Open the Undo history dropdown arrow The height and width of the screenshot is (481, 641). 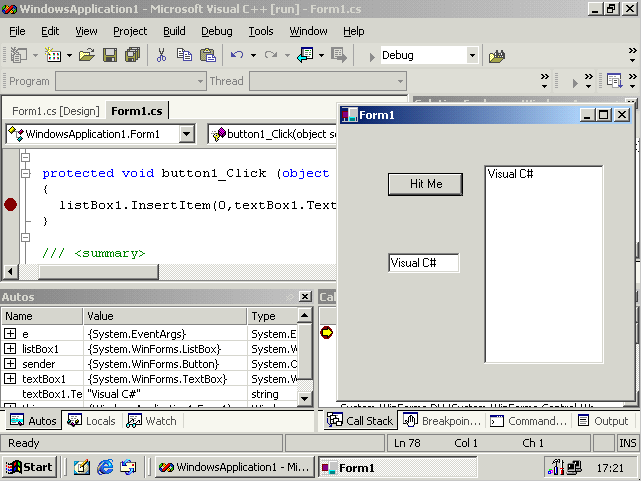(x=253, y=55)
